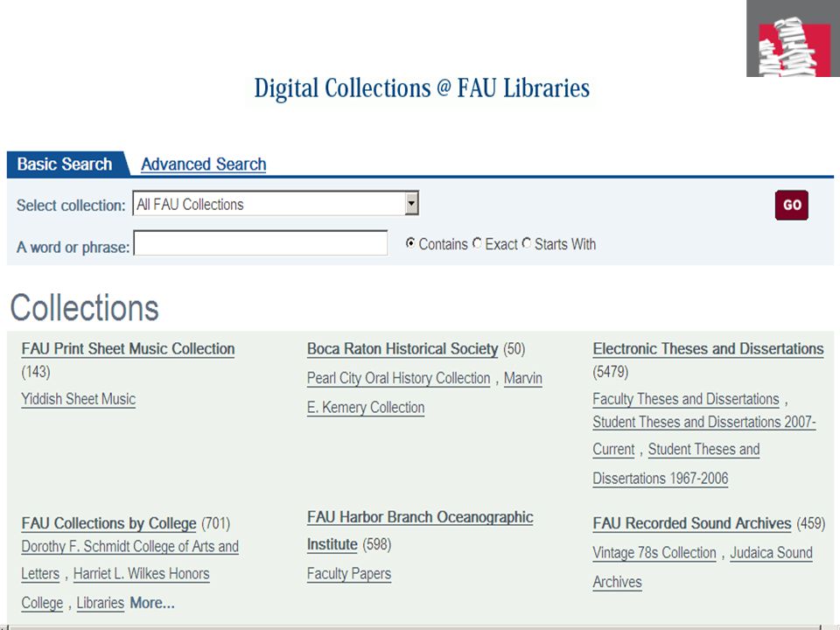Open the Advanced Search tab

(x=204, y=164)
